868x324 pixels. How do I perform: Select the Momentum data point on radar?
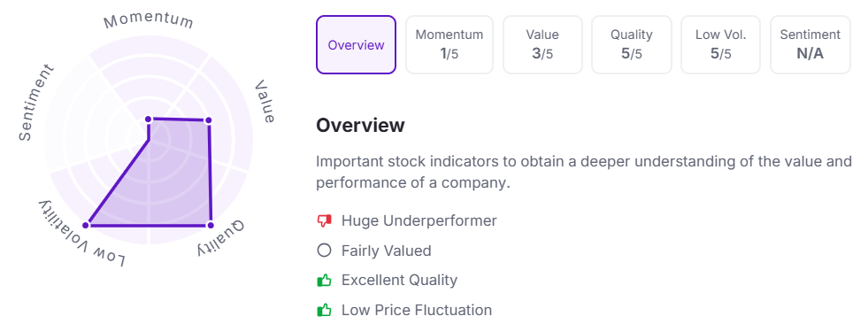coord(148,120)
